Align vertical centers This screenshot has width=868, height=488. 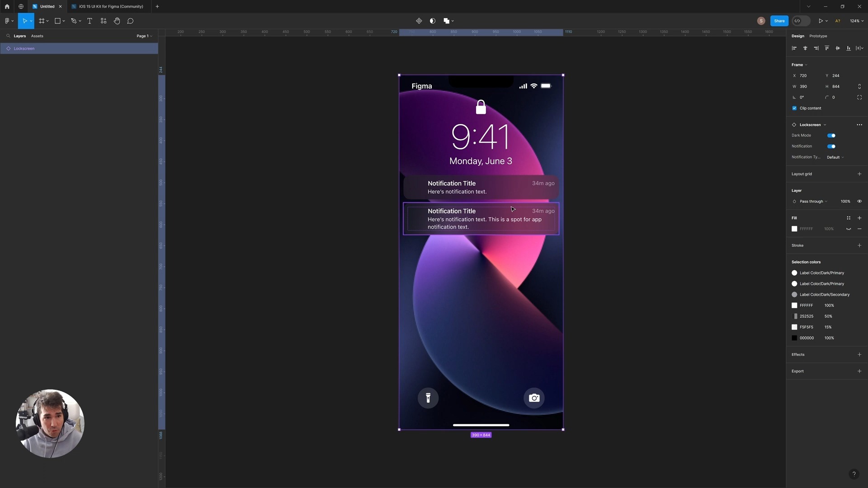click(838, 48)
